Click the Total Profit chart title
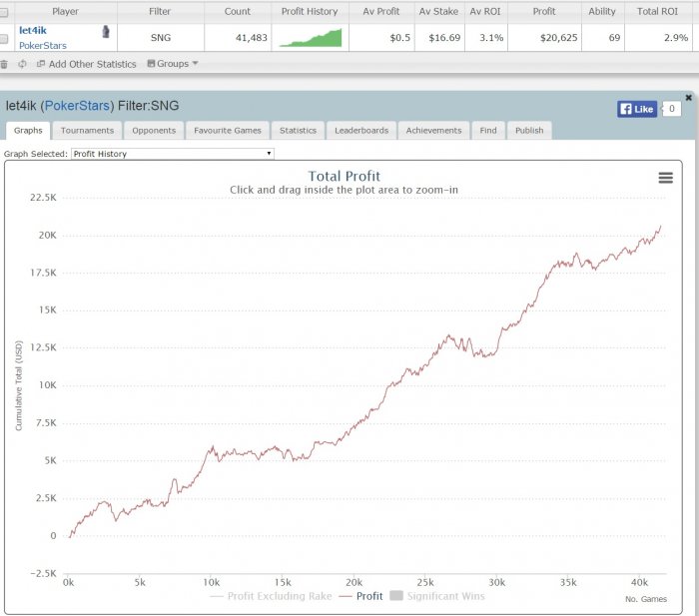This screenshot has width=699, height=616. [345, 176]
